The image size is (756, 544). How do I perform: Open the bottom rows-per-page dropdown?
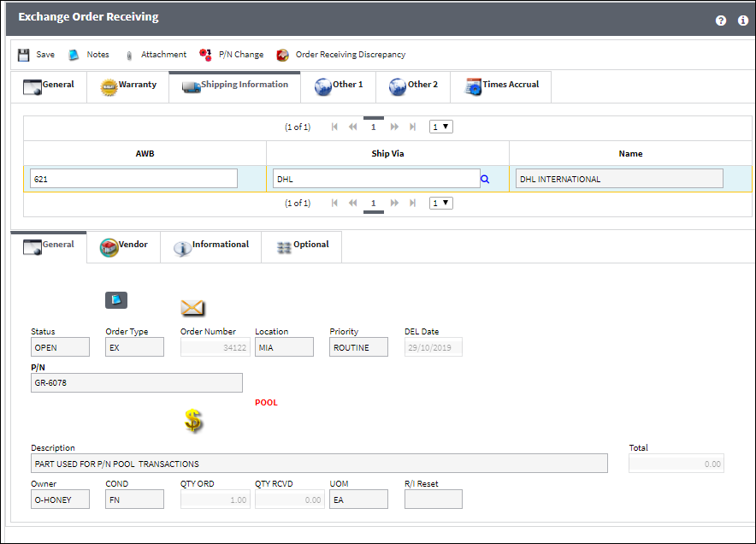(441, 203)
